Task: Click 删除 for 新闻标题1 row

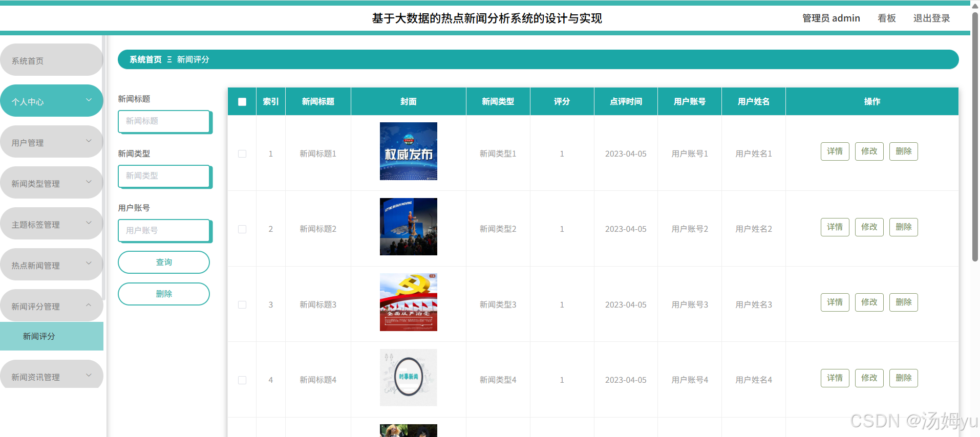Action: click(904, 151)
